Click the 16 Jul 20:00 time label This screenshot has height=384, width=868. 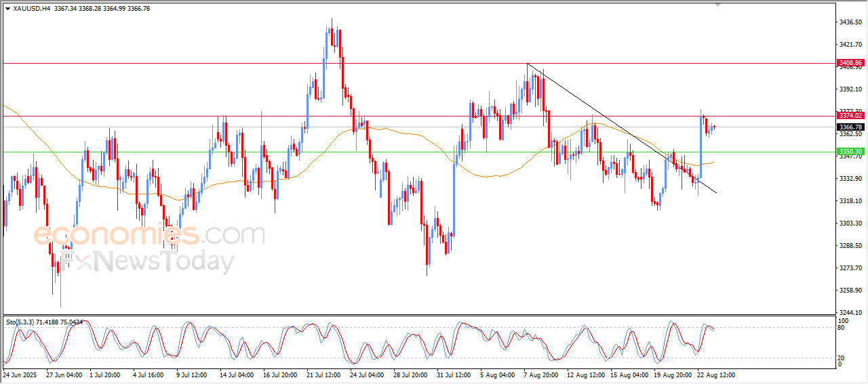coord(280,375)
